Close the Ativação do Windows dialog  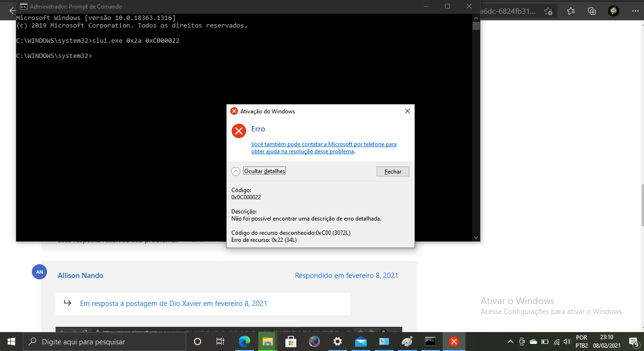(x=407, y=111)
